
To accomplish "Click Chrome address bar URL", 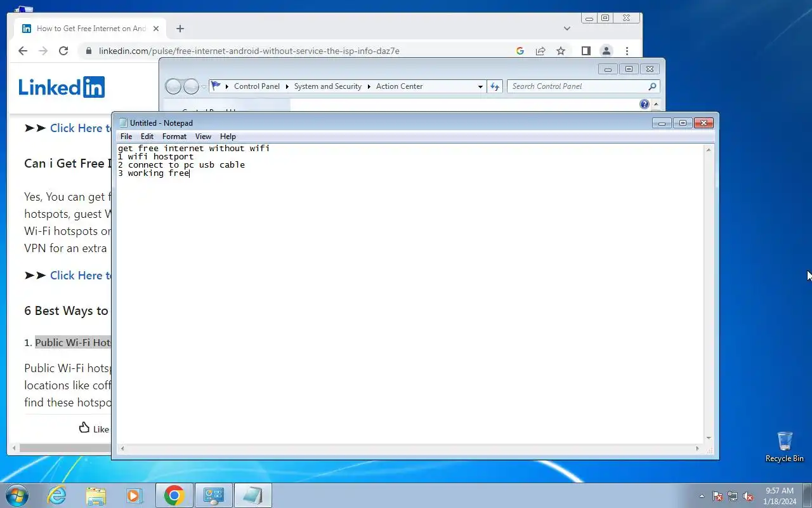I will click(249, 51).
